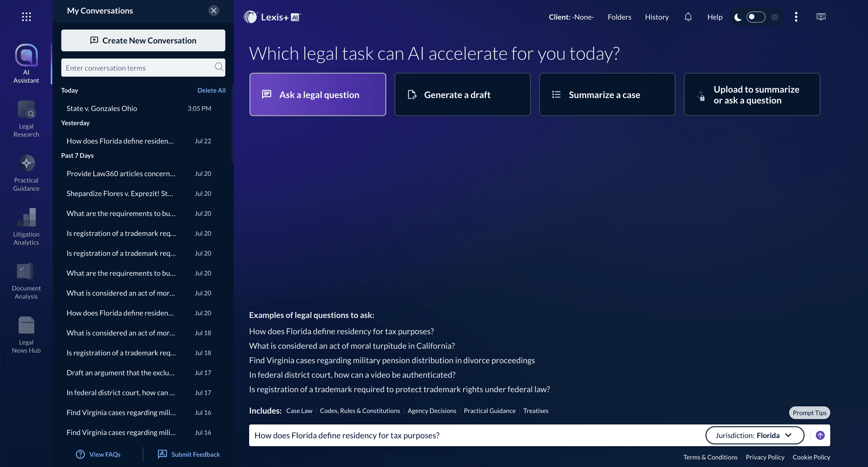Submit question with purple arrow icon
This screenshot has width=868, height=467.
click(820, 435)
